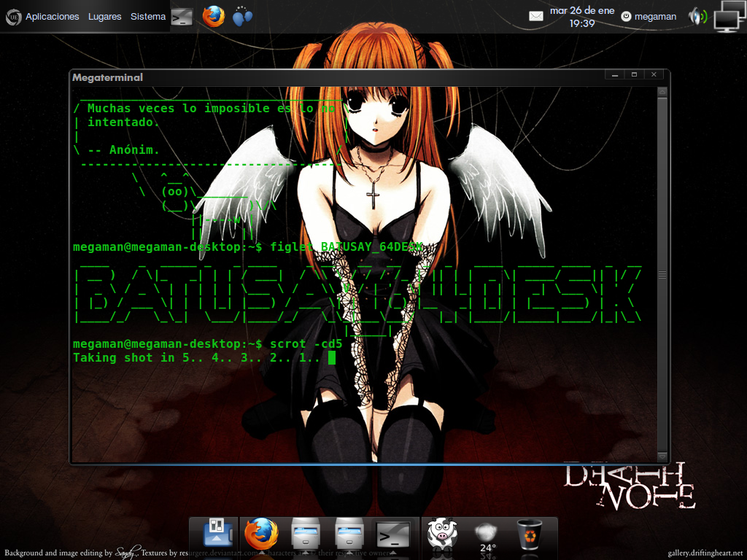Open the Sistema menu
The width and height of the screenshot is (747, 560).
coord(148,17)
